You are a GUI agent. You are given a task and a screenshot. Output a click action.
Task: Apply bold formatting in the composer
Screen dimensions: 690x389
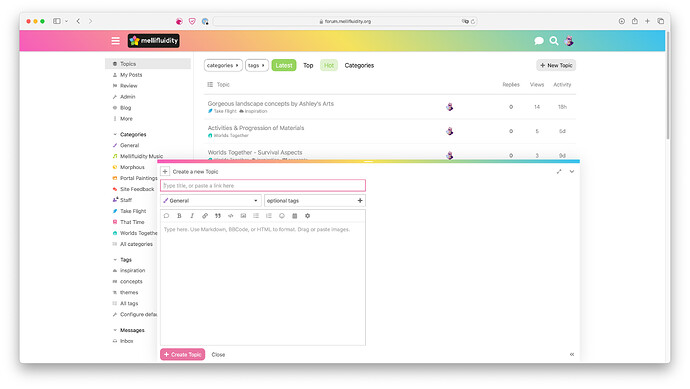point(179,216)
